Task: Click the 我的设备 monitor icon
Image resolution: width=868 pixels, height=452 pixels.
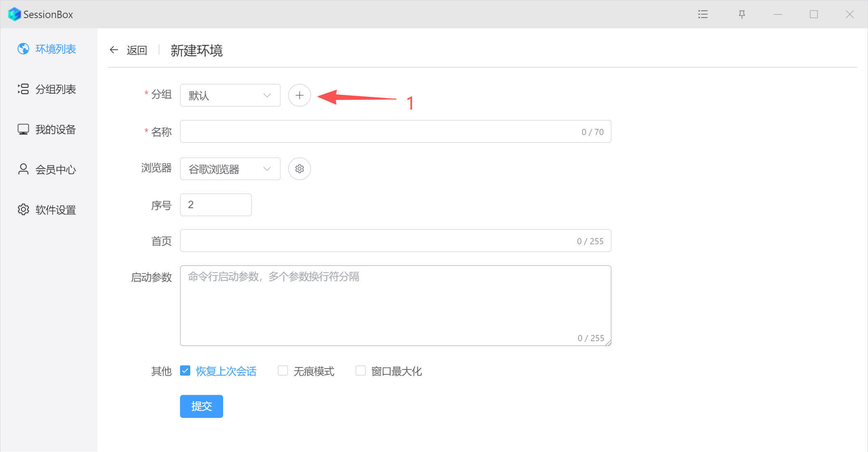Action: [x=23, y=129]
